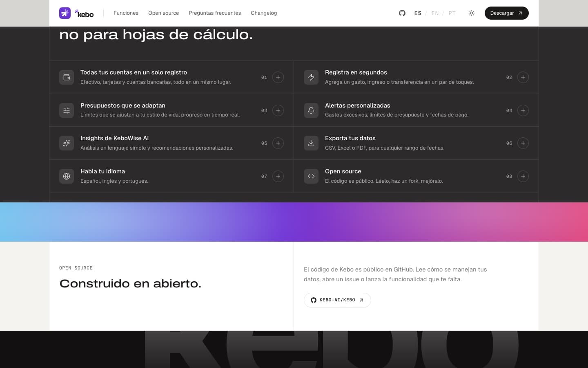Click the 'Español, inglés y portugués.' description
This screenshot has width=588, height=368.
pyautogui.click(x=114, y=181)
